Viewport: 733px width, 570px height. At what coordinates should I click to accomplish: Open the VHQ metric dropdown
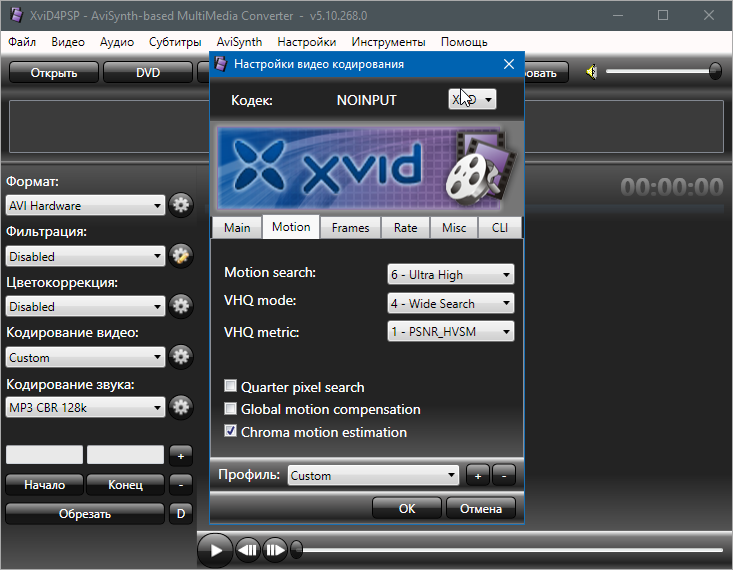[x=450, y=332]
